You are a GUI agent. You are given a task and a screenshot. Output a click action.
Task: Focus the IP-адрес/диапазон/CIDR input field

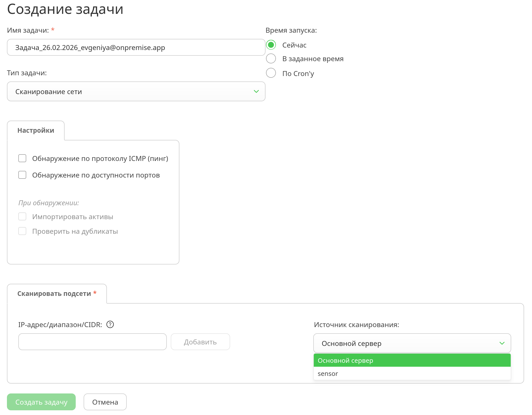click(92, 342)
